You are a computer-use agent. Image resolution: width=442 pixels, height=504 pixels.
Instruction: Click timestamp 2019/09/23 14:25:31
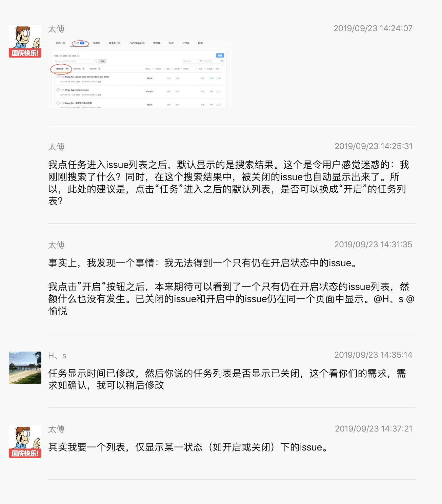pos(374,146)
